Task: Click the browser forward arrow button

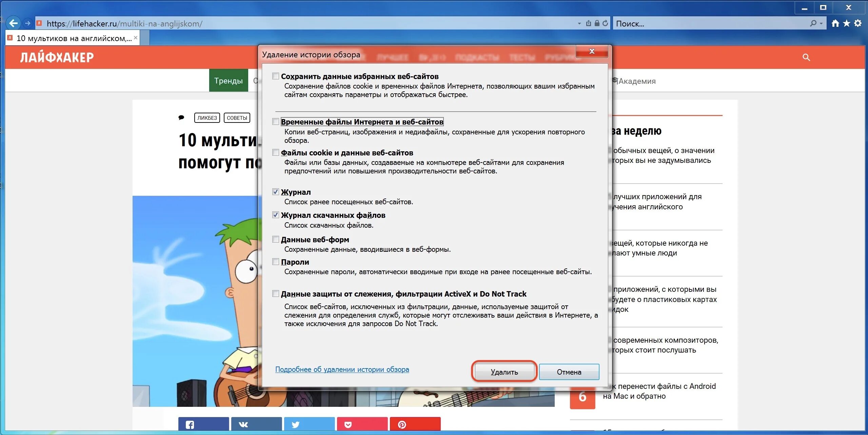Action: (28, 23)
